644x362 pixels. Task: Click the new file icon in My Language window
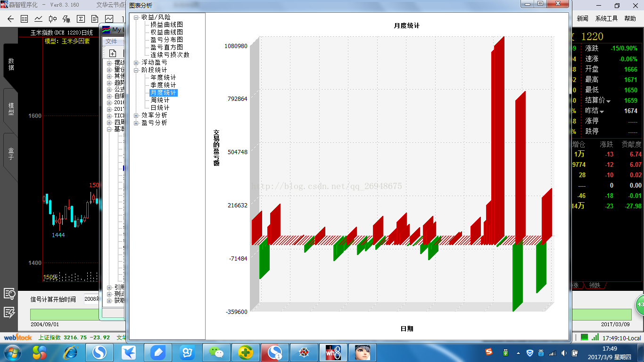click(x=113, y=53)
